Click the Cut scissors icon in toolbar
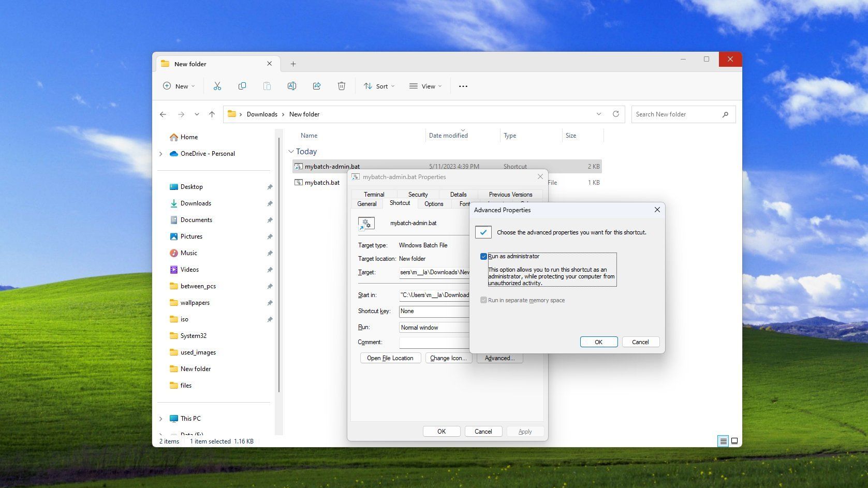Screen dimensions: 868x488 217,86
